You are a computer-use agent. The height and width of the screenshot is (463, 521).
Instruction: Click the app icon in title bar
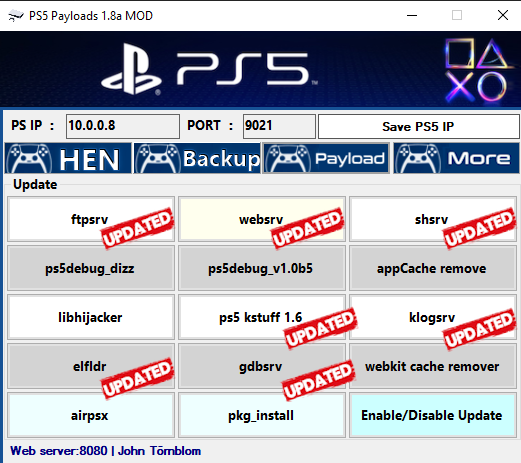[16, 15]
